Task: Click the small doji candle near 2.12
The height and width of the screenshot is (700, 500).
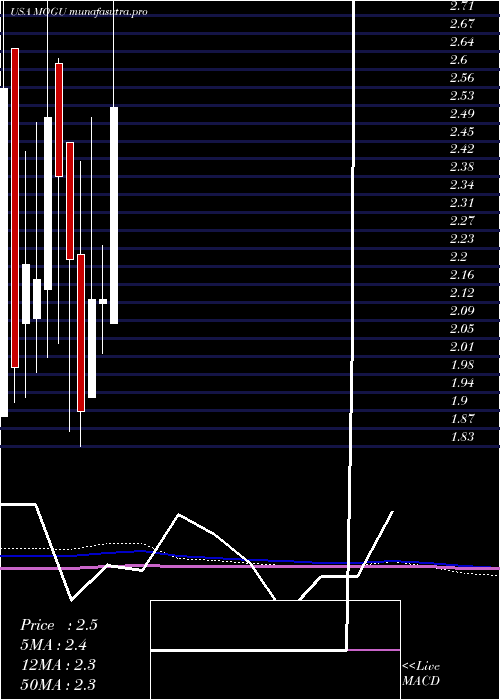Action: pyautogui.click(x=103, y=301)
